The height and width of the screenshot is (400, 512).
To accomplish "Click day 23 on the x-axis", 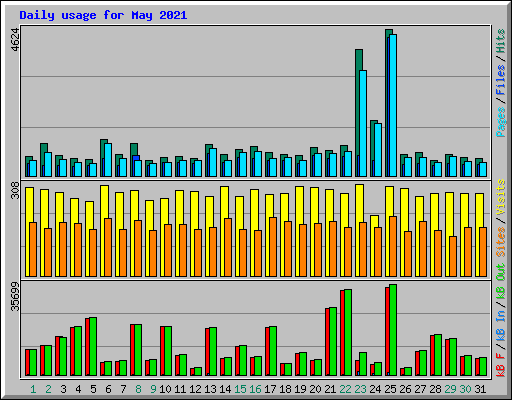I will [x=360, y=389].
